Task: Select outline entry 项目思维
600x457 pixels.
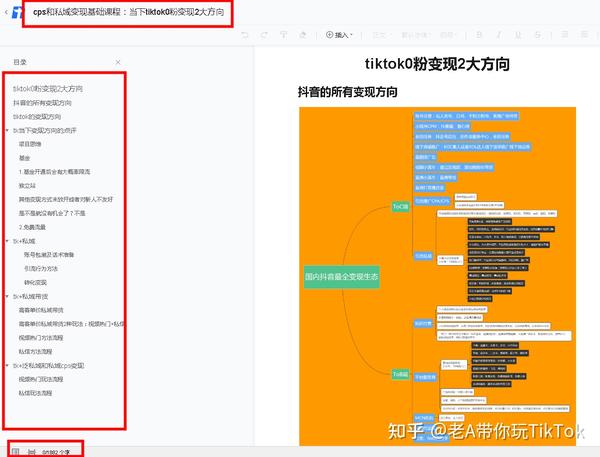Action: [30, 144]
